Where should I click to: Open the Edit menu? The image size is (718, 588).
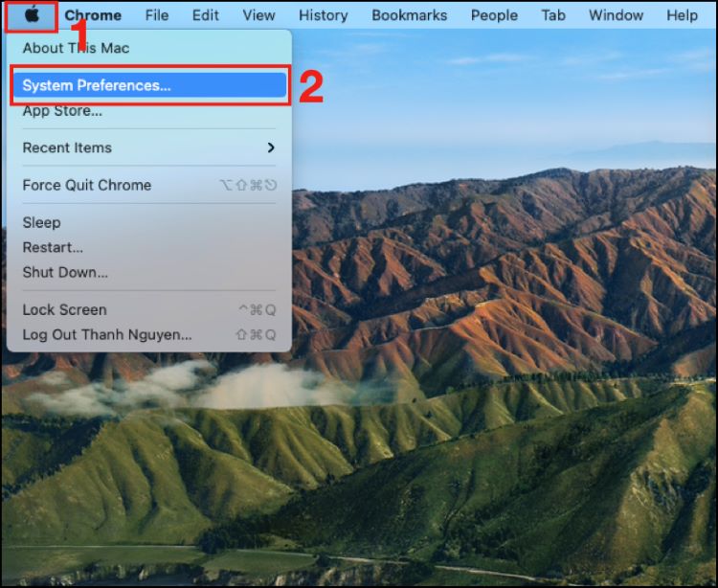click(205, 15)
